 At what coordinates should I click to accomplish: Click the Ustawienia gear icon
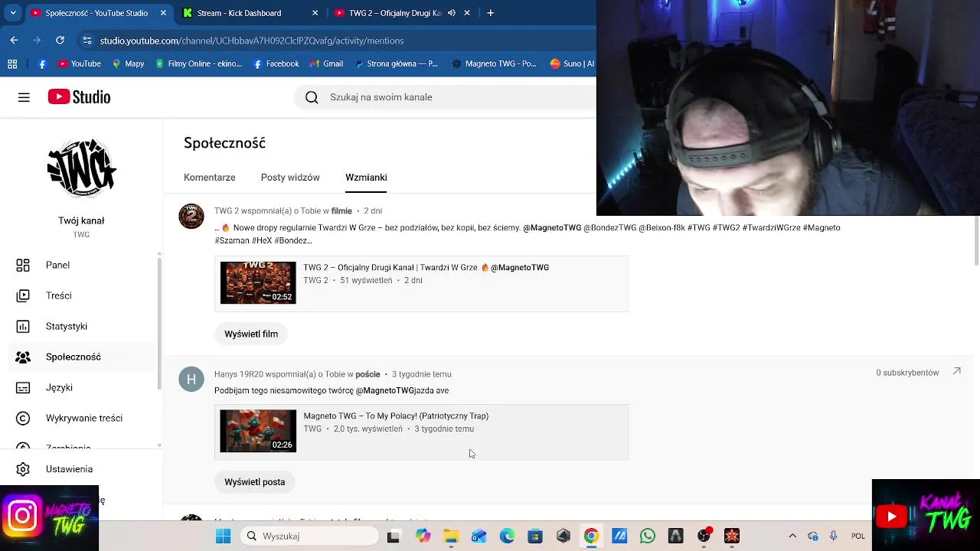coord(23,469)
